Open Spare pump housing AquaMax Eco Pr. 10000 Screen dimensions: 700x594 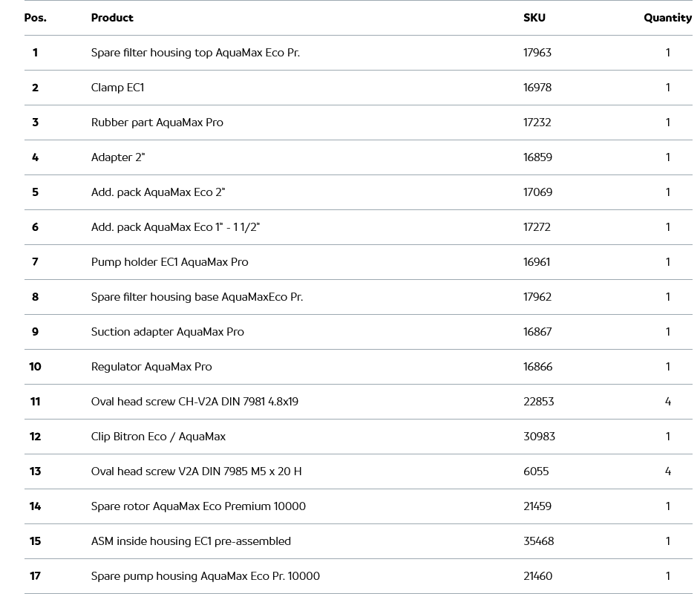click(205, 576)
